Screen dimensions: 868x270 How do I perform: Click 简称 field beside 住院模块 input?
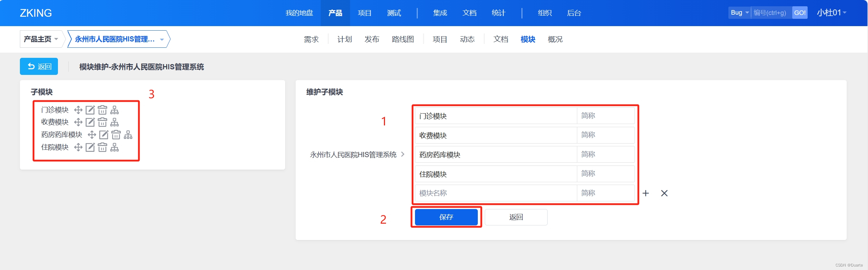pos(606,174)
